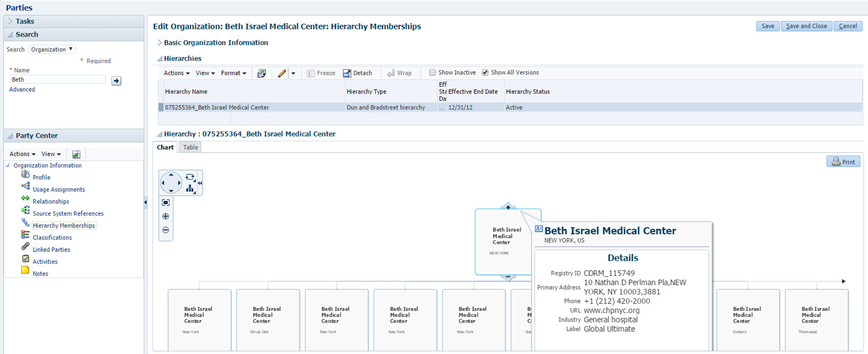
Task: Click the Usage Assignments icon
Action: (25, 186)
